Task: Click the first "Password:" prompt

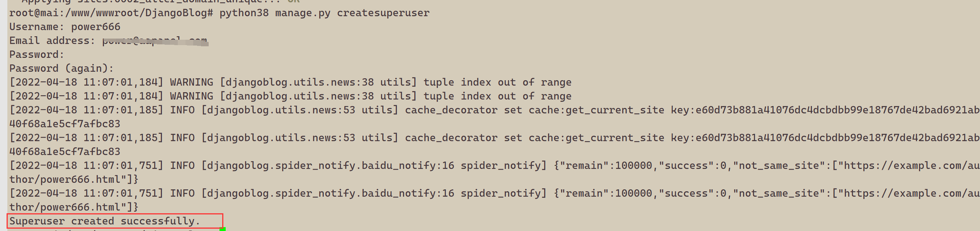Action: click(x=37, y=55)
